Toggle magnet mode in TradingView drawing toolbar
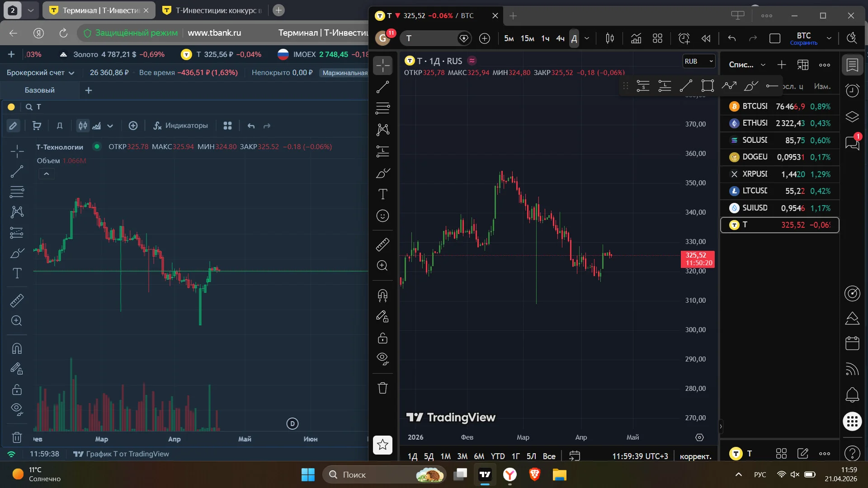868x488 pixels. (x=382, y=296)
